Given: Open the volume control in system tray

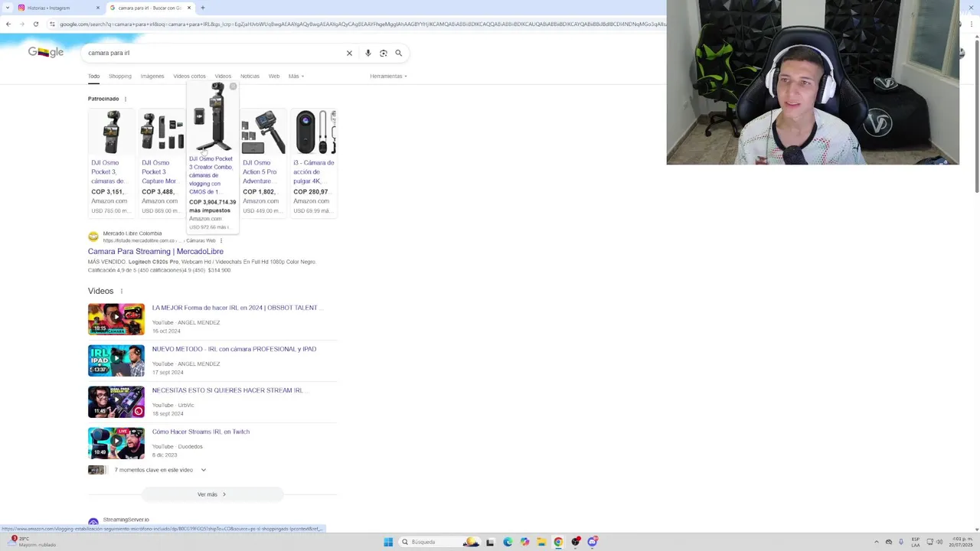Looking at the screenshot, I should coord(939,542).
